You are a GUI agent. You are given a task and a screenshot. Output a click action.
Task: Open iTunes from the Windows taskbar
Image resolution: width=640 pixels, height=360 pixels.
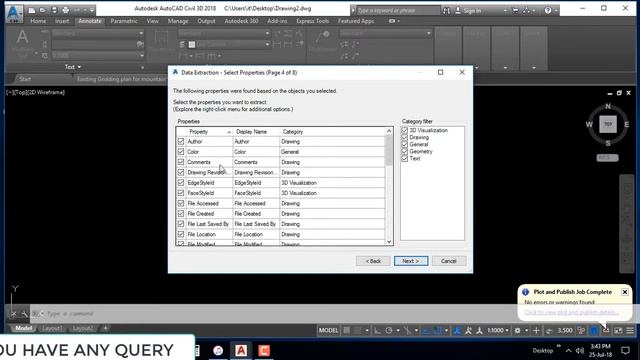pos(218,350)
